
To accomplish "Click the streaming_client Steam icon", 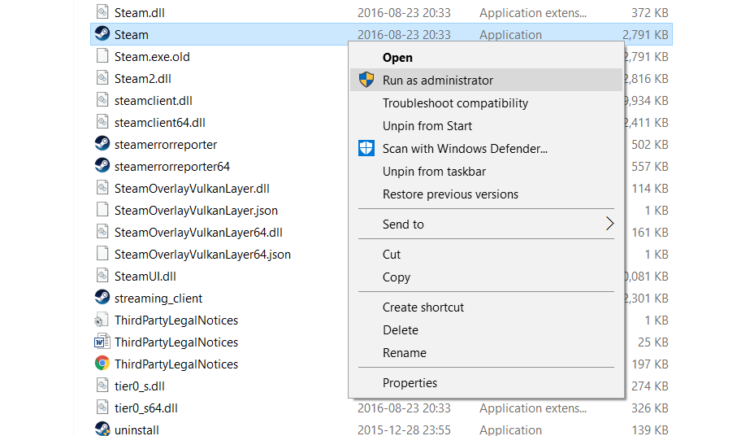I will (102, 298).
